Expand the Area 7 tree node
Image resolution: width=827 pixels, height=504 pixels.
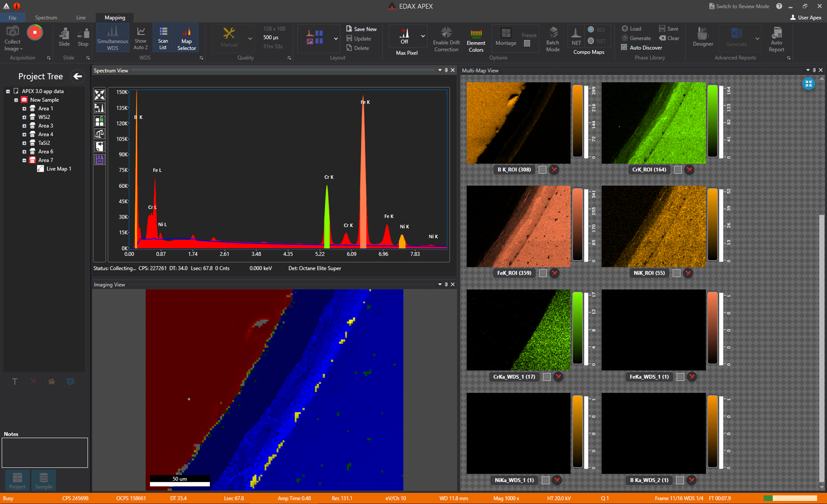24,160
